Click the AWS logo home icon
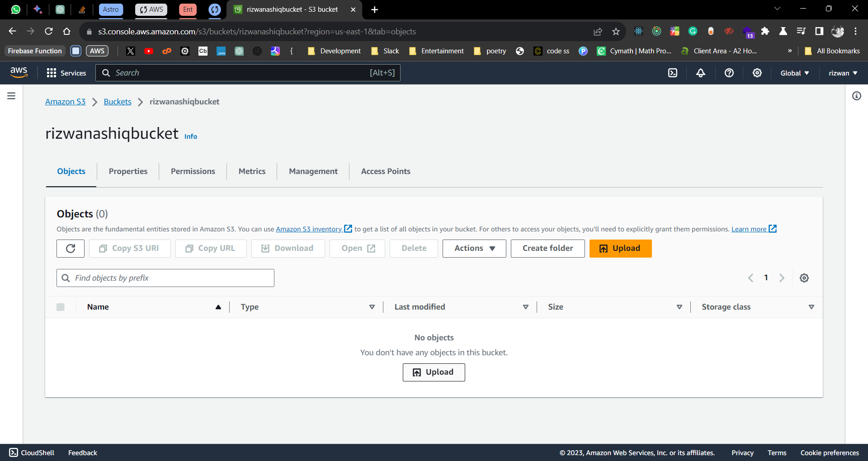868x461 pixels. pyautogui.click(x=19, y=73)
